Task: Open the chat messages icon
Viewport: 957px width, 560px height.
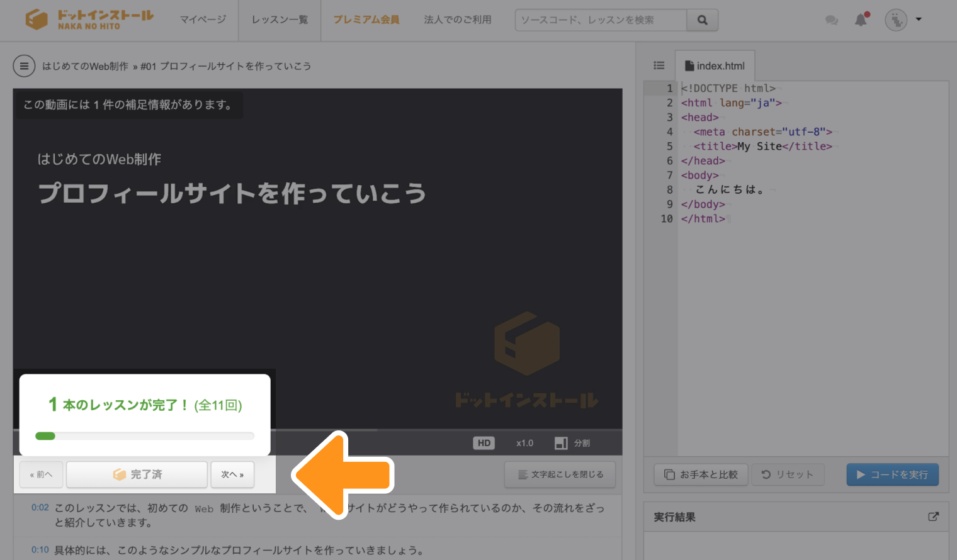Action: pyautogui.click(x=831, y=20)
